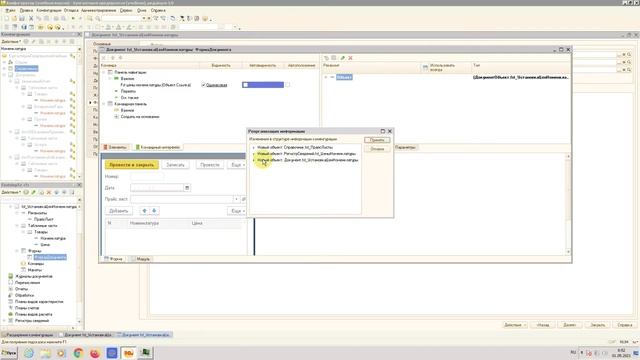This screenshot has height=360, width=640.
Task: Open the Файл menu
Action: (10, 10)
